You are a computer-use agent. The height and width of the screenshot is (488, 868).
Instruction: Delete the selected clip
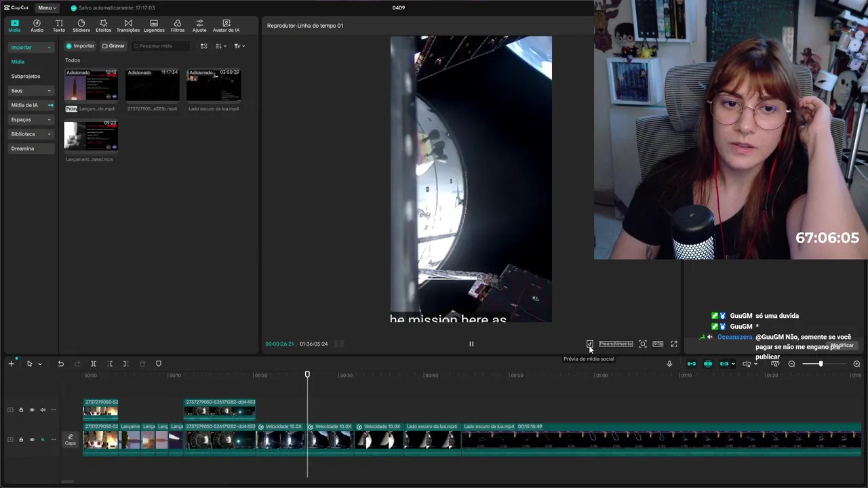[x=142, y=364]
